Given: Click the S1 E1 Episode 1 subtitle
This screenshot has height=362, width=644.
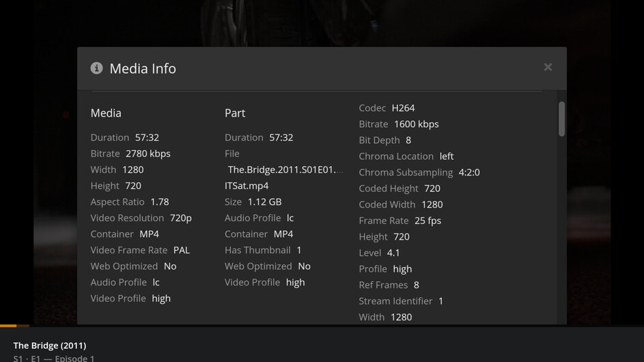Looking at the screenshot, I should pyautogui.click(x=54, y=358).
